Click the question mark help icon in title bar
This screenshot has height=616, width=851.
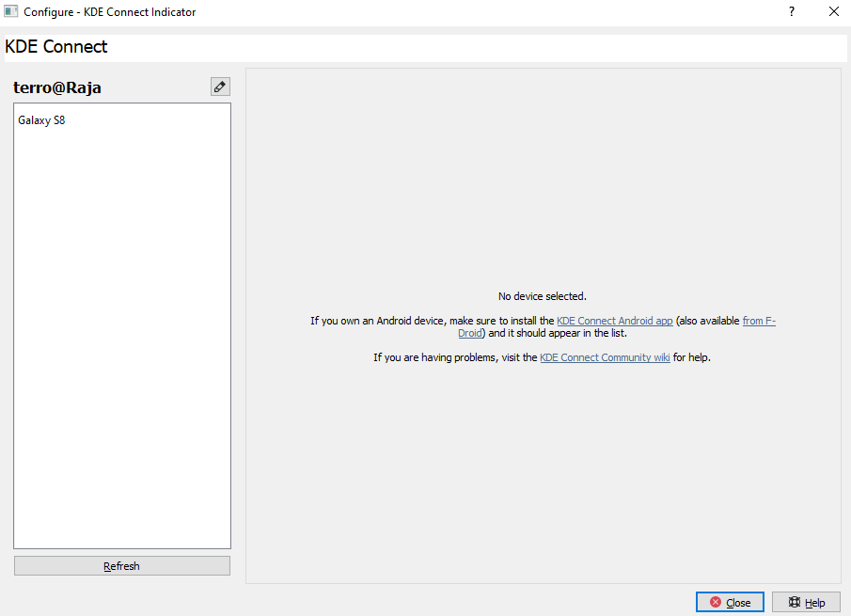tap(792, 11)
